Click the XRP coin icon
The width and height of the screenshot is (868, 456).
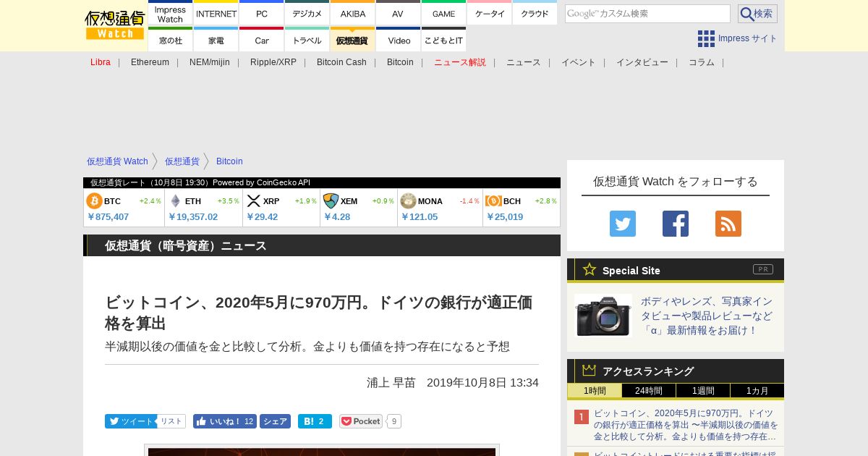(x=254, y=200)
